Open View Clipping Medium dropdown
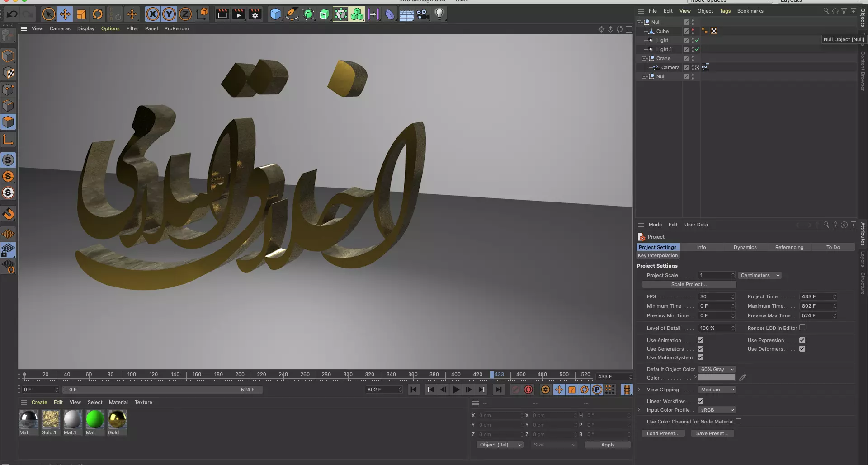868x465 pixels. [717, 390]
